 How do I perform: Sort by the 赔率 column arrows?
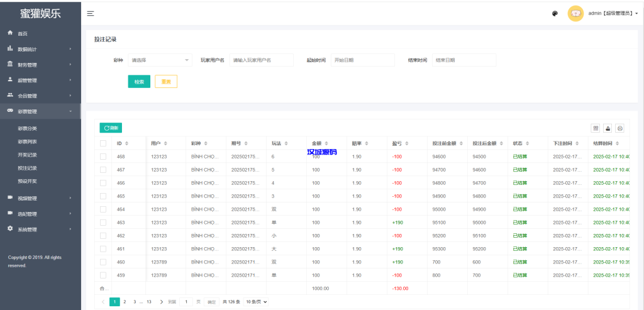367,143
